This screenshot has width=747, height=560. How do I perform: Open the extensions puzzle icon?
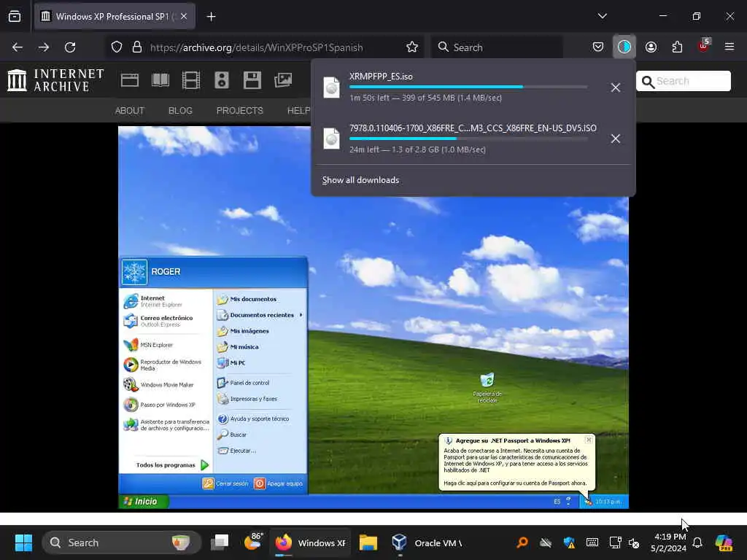677,47
